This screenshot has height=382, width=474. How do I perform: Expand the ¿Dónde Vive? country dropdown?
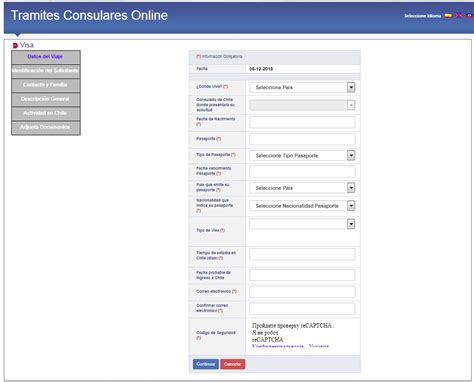tap(302, 87)
